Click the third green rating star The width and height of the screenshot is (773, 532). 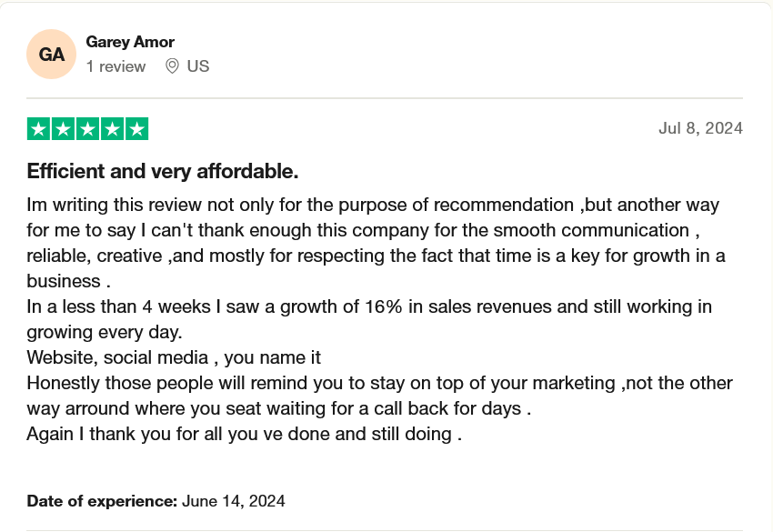click(x=87, y=129)
